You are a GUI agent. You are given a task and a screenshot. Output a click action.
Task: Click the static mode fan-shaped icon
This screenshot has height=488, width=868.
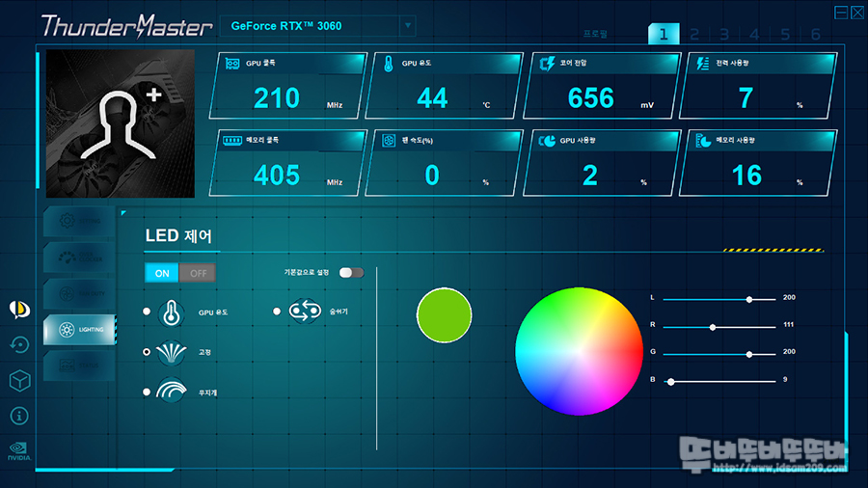pyautogui.click(x=171, y=352)
